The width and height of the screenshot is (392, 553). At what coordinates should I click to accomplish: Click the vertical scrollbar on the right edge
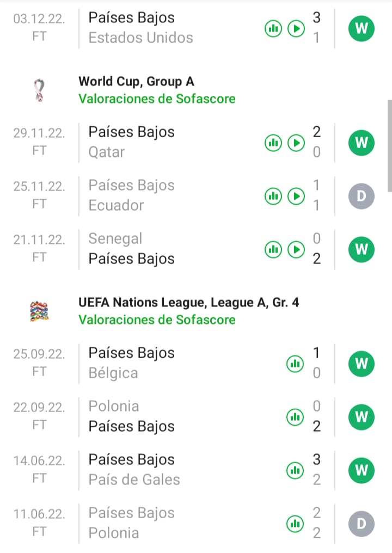click(x=389, y=145)
